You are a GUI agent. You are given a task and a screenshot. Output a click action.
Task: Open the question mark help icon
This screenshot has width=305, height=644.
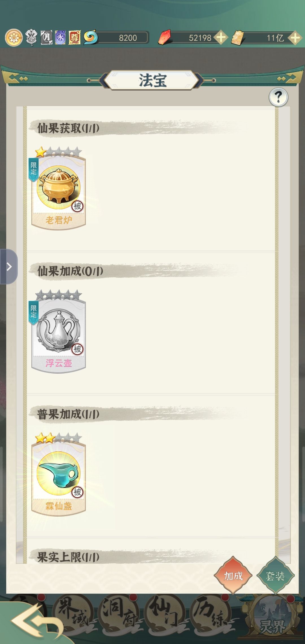click(x=278, y=97)
